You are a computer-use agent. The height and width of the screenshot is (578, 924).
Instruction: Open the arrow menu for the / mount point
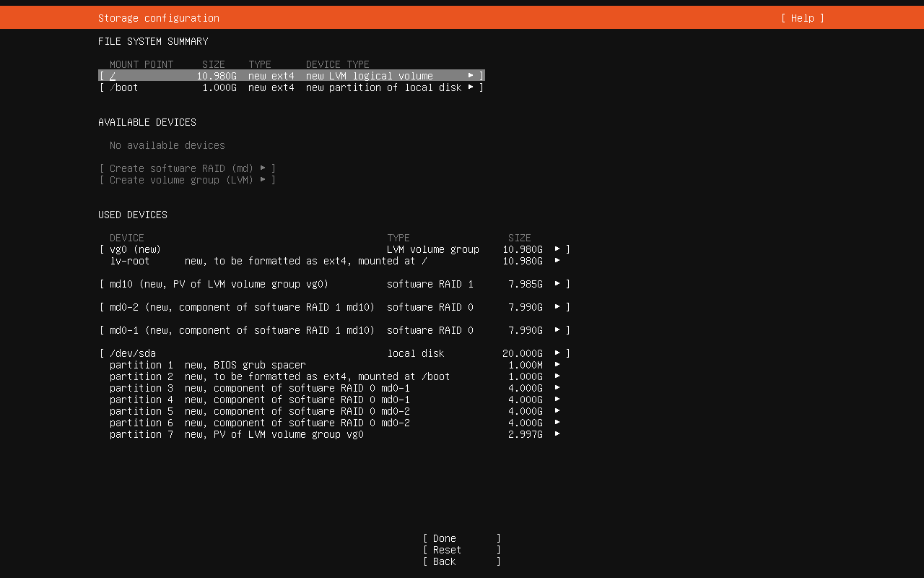pyautogui.click(x=471, y=76)
